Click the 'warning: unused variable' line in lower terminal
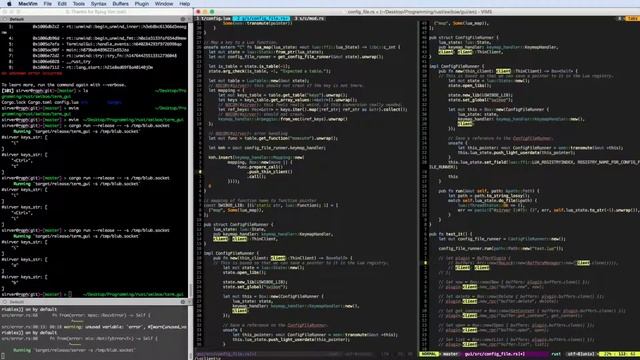This screenshot has height=360, width=640. (x=94, y=327)
